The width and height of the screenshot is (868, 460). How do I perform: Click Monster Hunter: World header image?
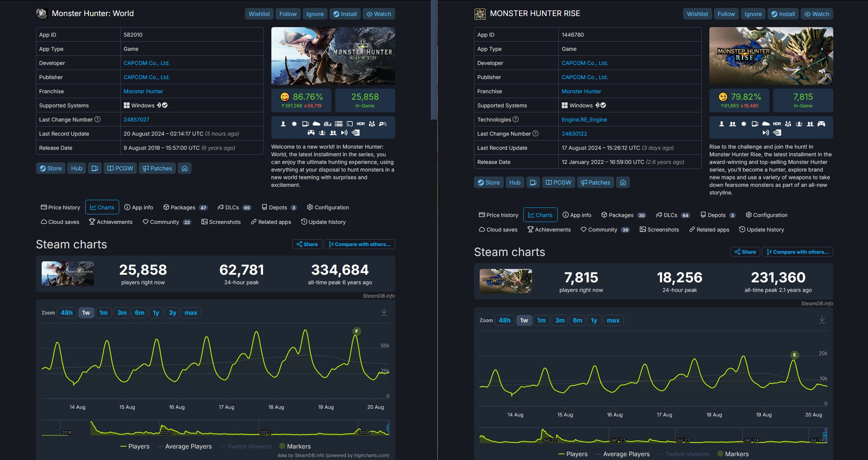tap(333, 56)
